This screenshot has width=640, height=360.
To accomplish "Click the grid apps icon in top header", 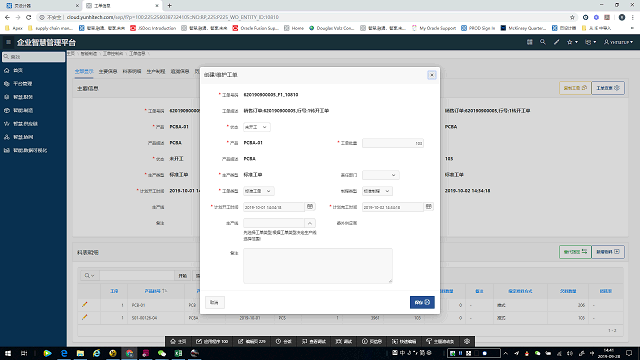I will coord(529,42).
